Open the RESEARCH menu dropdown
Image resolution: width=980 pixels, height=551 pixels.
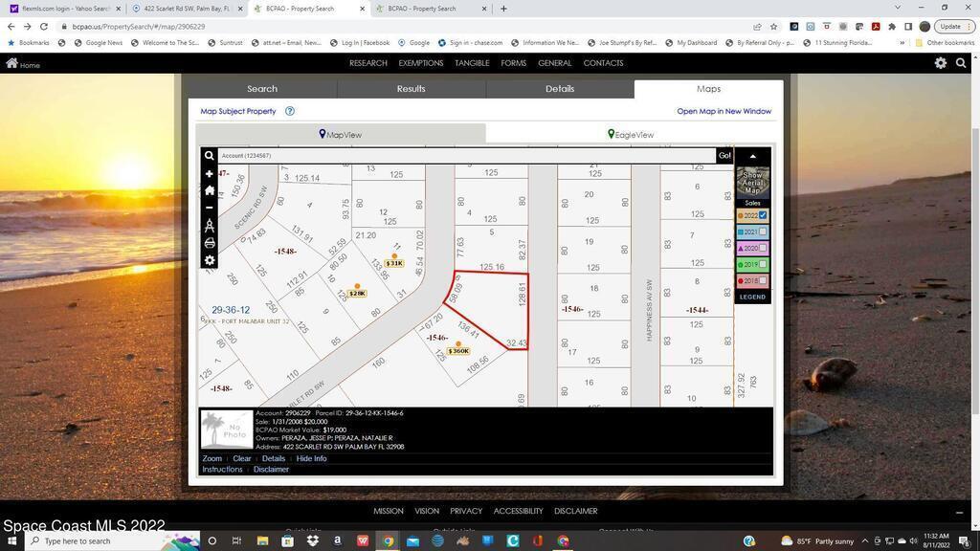tap(367, 63)
